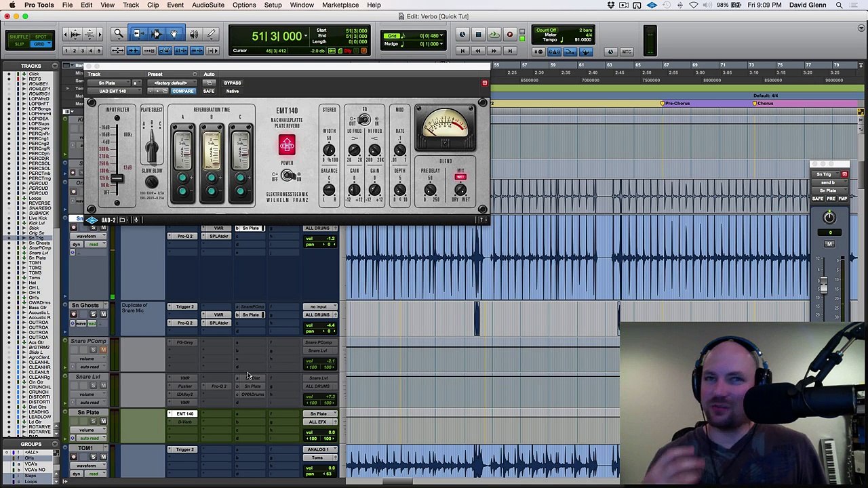
Task: Adjust the EMT 140 Predelay knob
Action: pyautogui.click(x=430, y=190)
